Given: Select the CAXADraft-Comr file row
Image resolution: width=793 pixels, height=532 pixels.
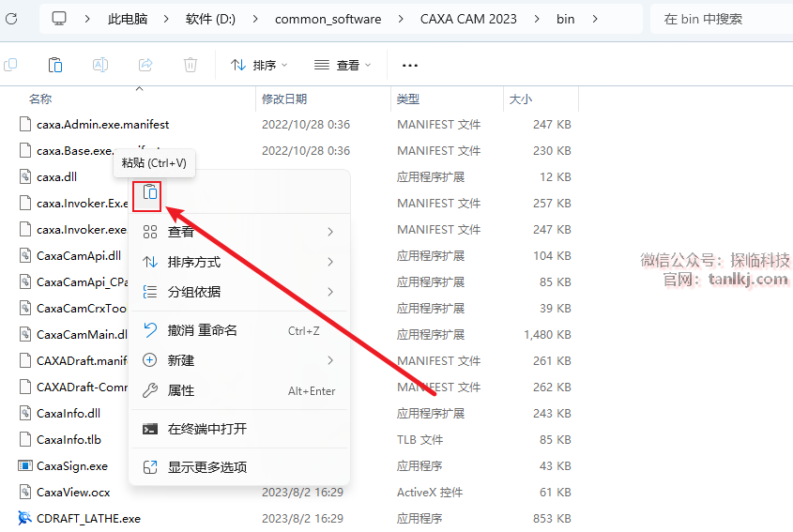Looking at the screenshot, I should pos(295,387).
